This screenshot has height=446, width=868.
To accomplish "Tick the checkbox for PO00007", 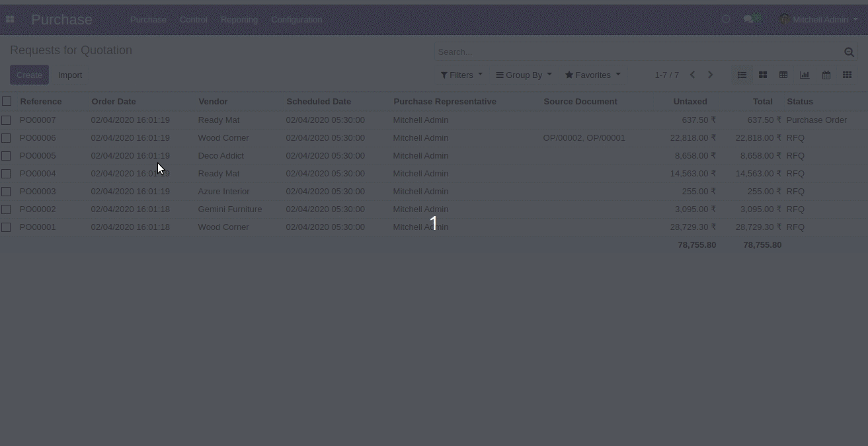I will pos(6,120).
